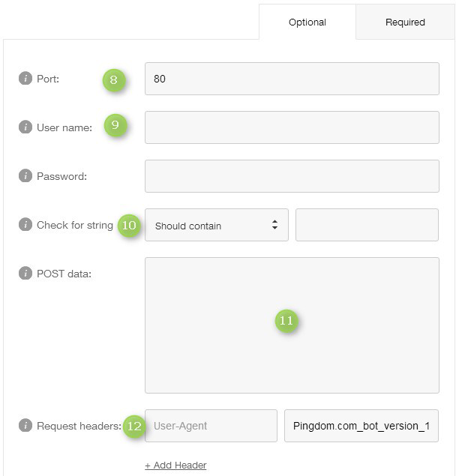This screenshot has height=476, width=456.
Task: Click the info icon beside User name
Action: [25, 127]
